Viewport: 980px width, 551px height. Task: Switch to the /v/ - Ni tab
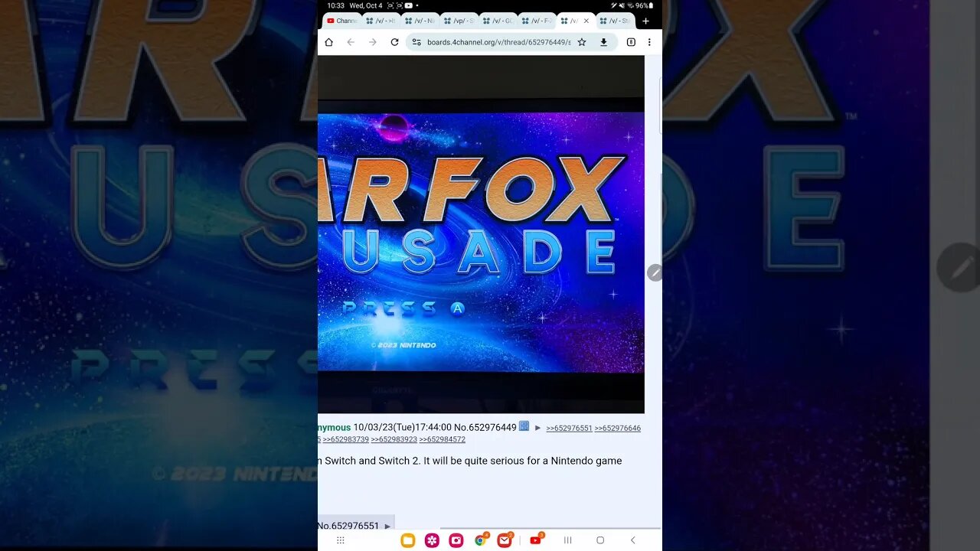(420, 21)
